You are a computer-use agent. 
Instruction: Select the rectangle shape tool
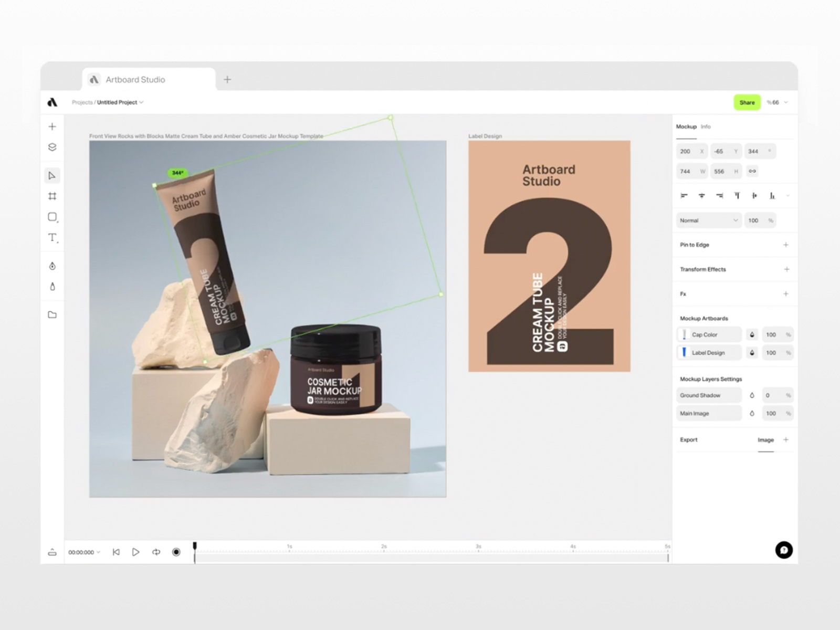click(x=52, y=217)
